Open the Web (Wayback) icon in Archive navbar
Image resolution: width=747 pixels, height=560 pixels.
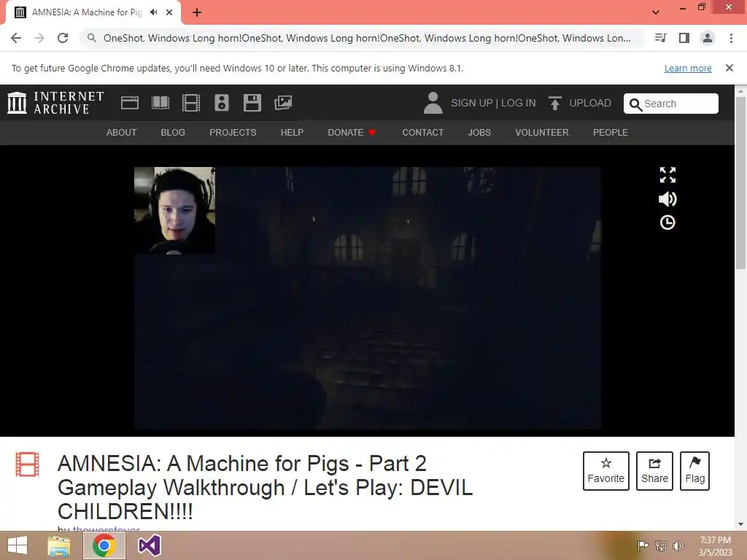click(130, 103)
